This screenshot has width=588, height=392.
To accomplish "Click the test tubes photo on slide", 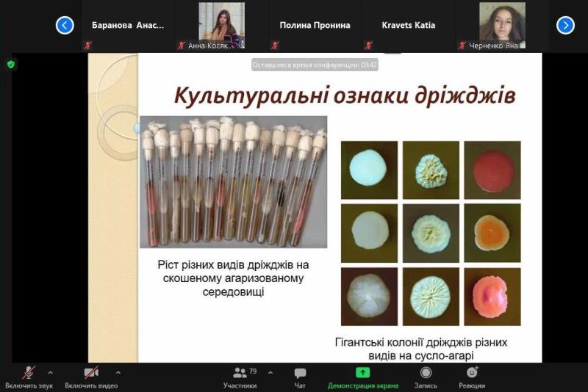I will pos(233,182).
